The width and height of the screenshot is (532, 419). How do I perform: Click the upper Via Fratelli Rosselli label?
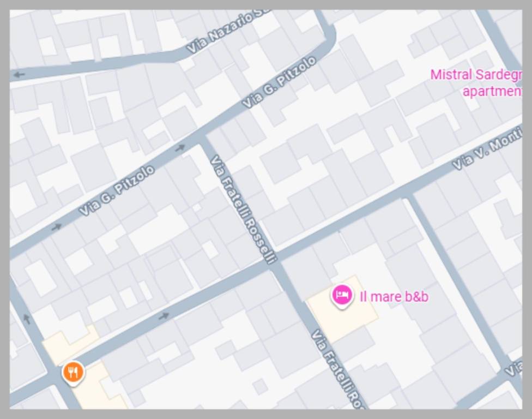pyautogui.click(x=244, y=209)
